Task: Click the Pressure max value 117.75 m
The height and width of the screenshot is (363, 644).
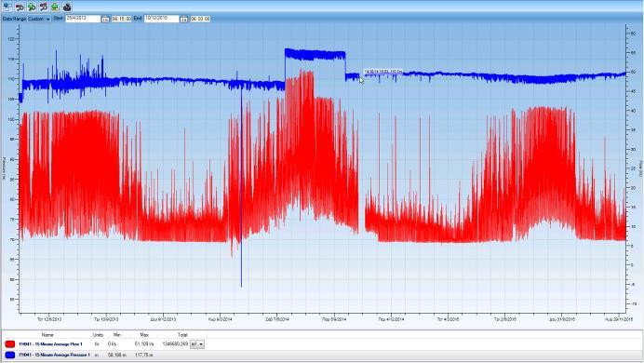Action: tap(143, 355)
